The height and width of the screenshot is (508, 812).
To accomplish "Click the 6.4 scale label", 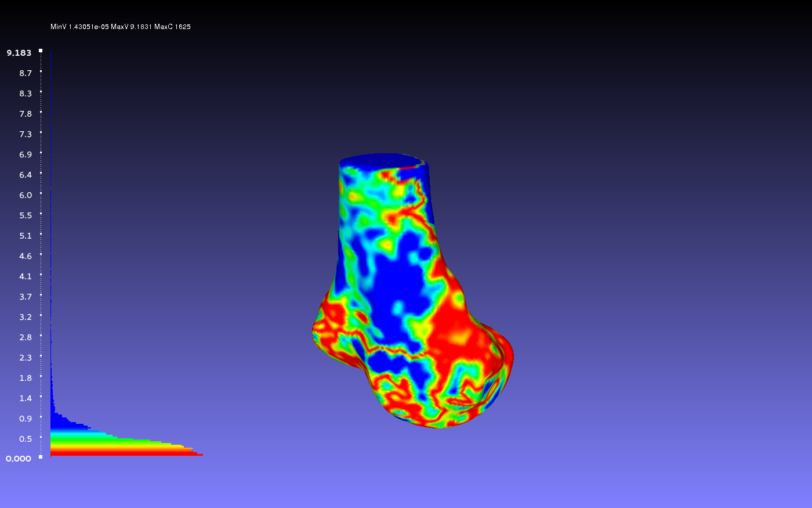I will pos(26,175).
